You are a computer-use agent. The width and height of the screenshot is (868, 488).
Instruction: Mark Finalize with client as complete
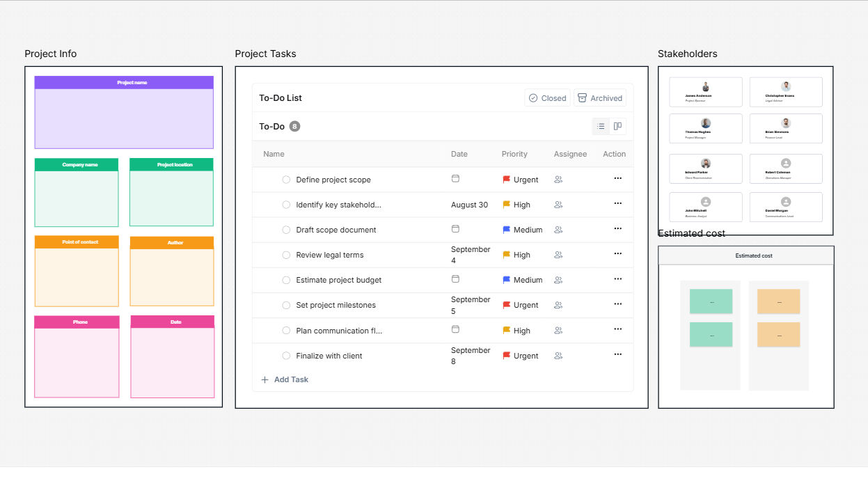pos(286,356)
